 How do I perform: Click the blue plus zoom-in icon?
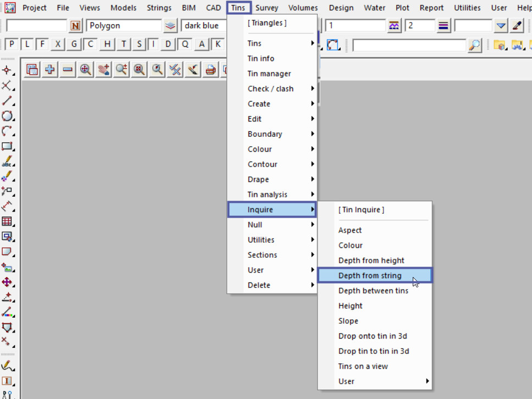coord(50,69)
